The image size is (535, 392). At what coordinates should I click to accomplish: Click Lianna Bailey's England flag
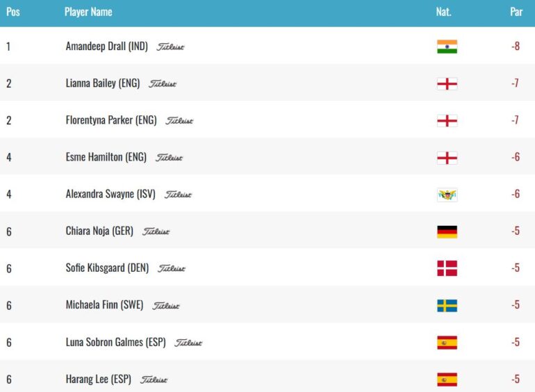(447, 84)
